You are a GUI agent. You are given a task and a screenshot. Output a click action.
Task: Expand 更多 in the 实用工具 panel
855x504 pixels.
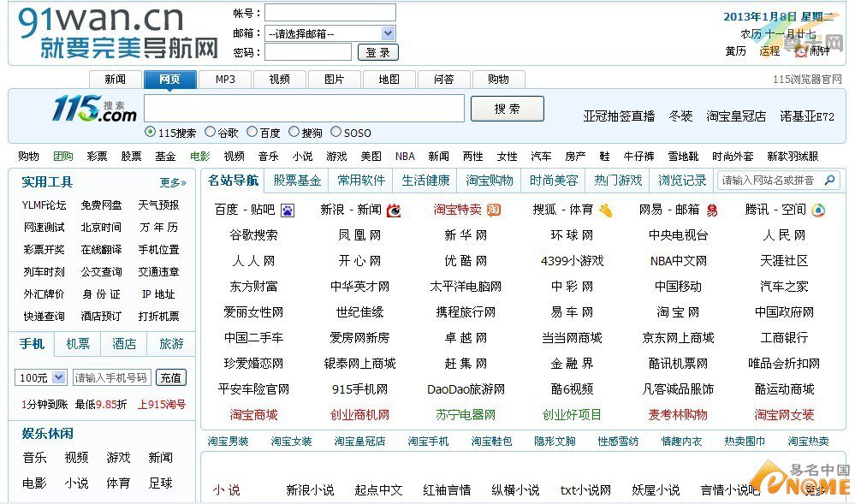(173, 182)
